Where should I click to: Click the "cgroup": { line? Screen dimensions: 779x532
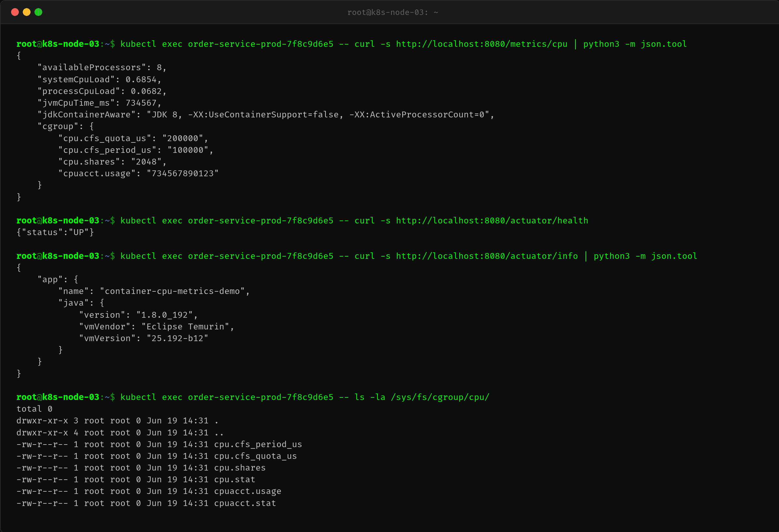point(66,126)
